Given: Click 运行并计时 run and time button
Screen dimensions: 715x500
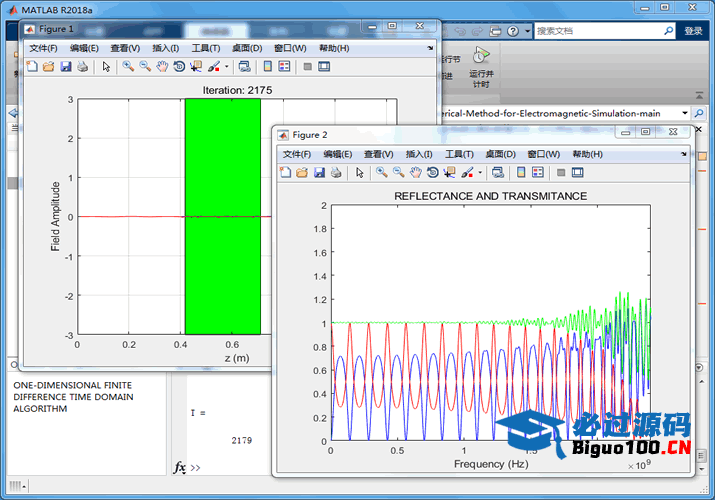Looking at the screenshot, I should click(481, 67).
